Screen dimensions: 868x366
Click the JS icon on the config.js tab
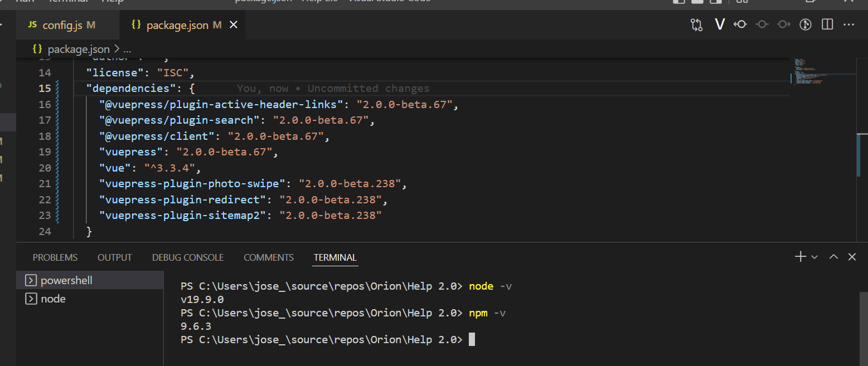pyautogui.click(x=32, y=25)
